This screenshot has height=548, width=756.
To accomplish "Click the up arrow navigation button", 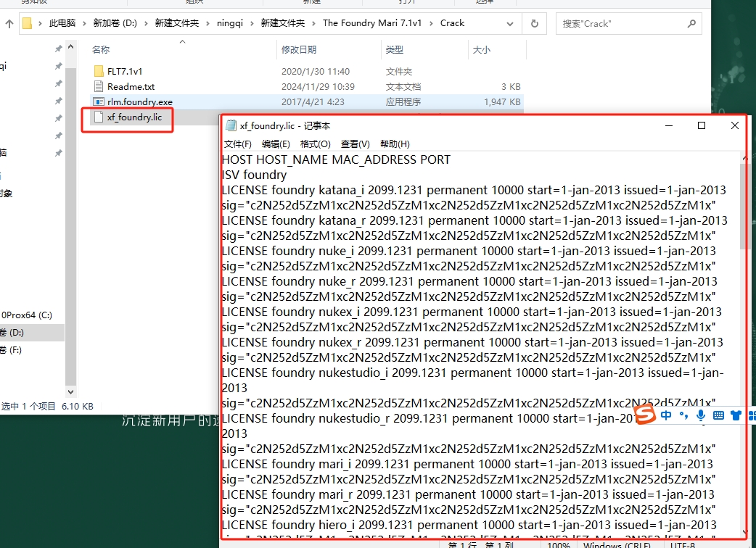I will pos(9,23).
